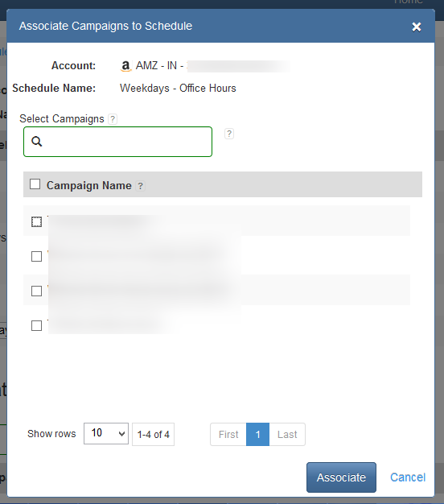Click the magnifier search icon
This screenshot has height=504, width=444.
click(x=37, y=141)
